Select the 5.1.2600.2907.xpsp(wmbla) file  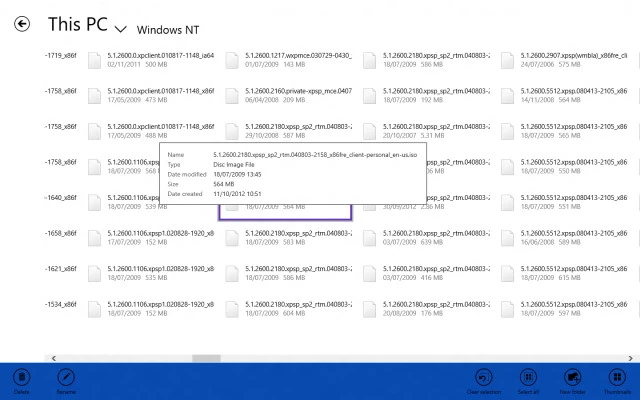(x=558, y=57)
